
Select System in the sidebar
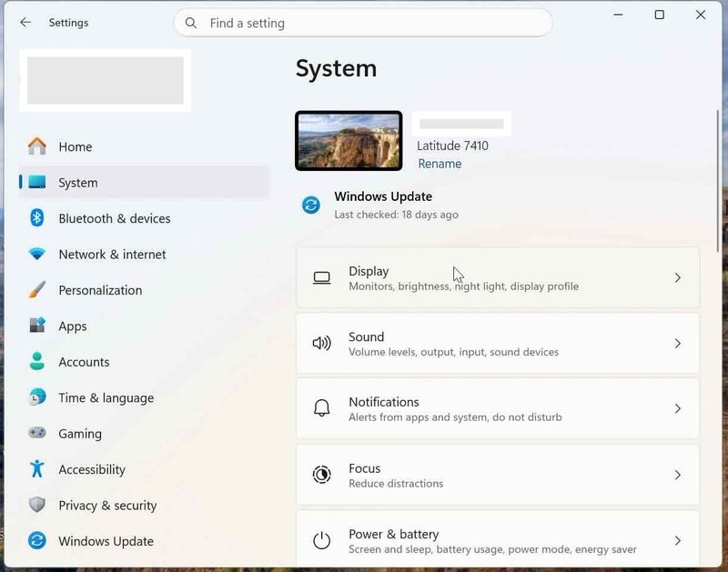(145, 182)
